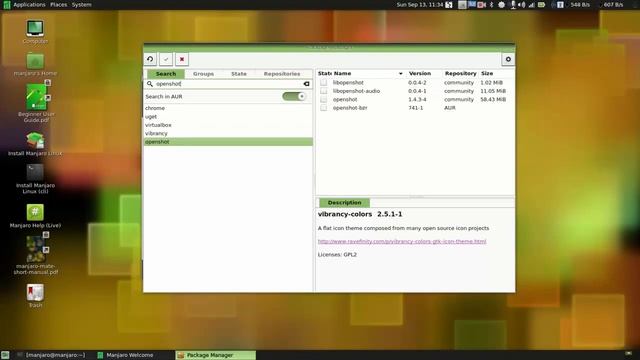The image size is (640, 360).
Task: Click the clock showing Sun Sep 13
Action: click(x=420, y=4)
